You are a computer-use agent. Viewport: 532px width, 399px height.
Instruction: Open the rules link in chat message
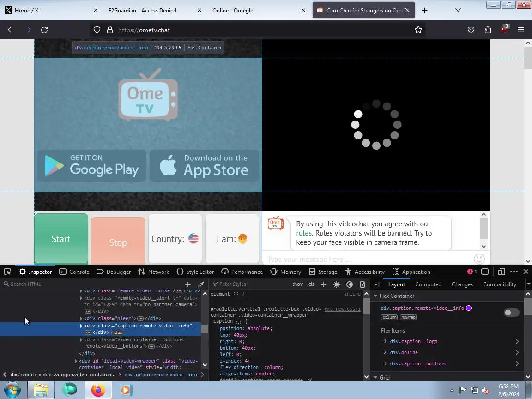point(304,233)
